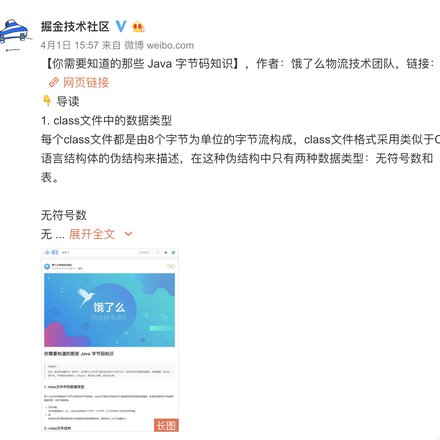Screen dimensions: 440x440
Task: Click the notification bell in the thumbnail header
Action: point(166,252)
